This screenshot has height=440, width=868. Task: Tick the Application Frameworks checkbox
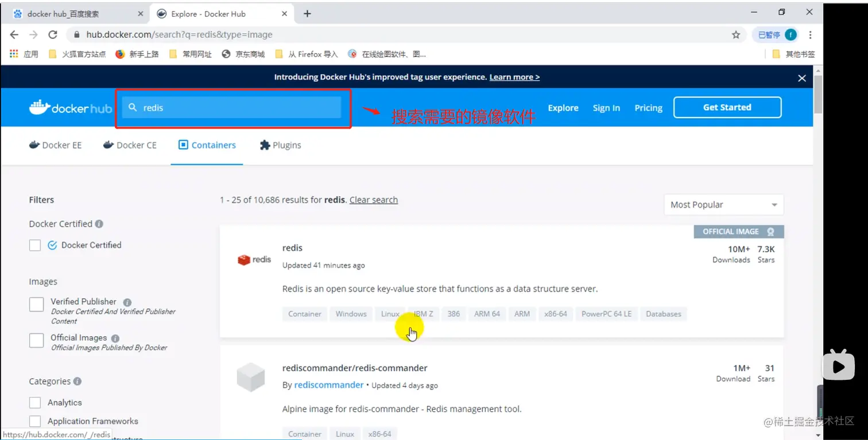tap(35, 421)
